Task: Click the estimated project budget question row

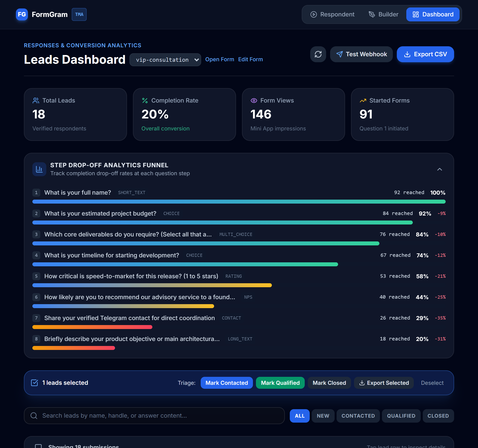Action: click(239, 217)
